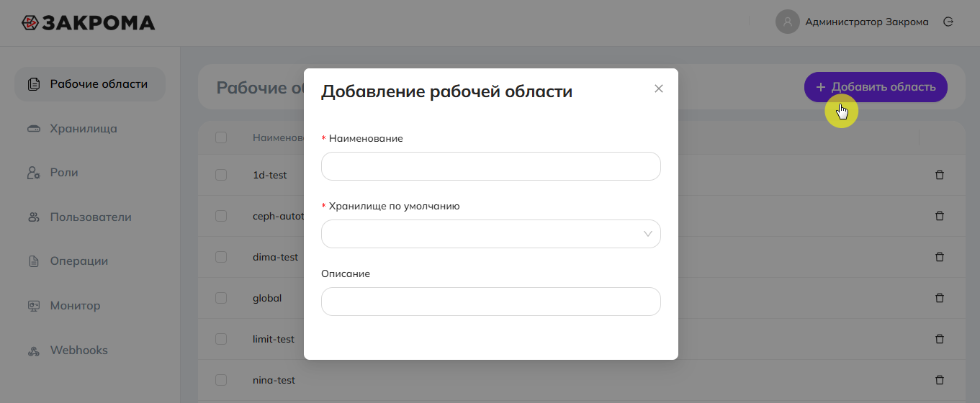Open the Хранилища section in sidebar
The height and width of the screenshot is (403, 980).
coord(83,129)
